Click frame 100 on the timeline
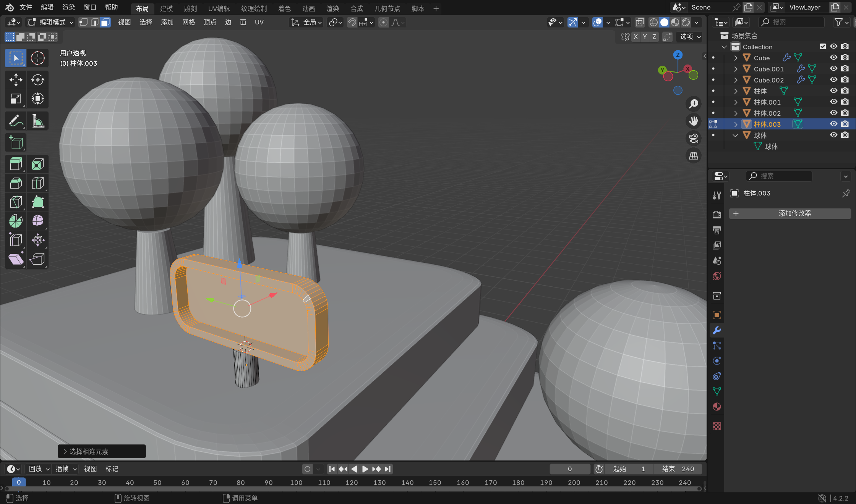The image size is (856, 504). pyautogui.click(x=296, y=483)
